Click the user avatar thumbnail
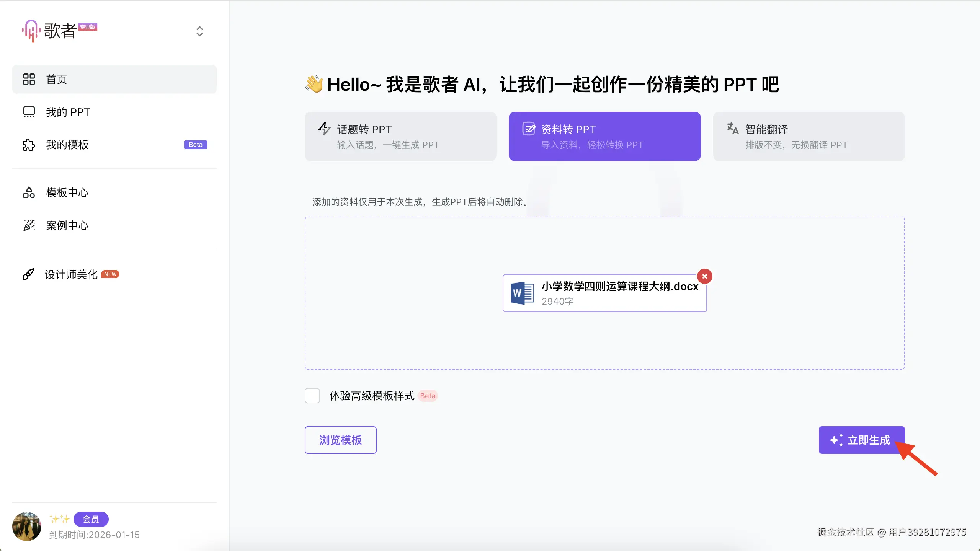980x551 pixels. tap(27, 527)
